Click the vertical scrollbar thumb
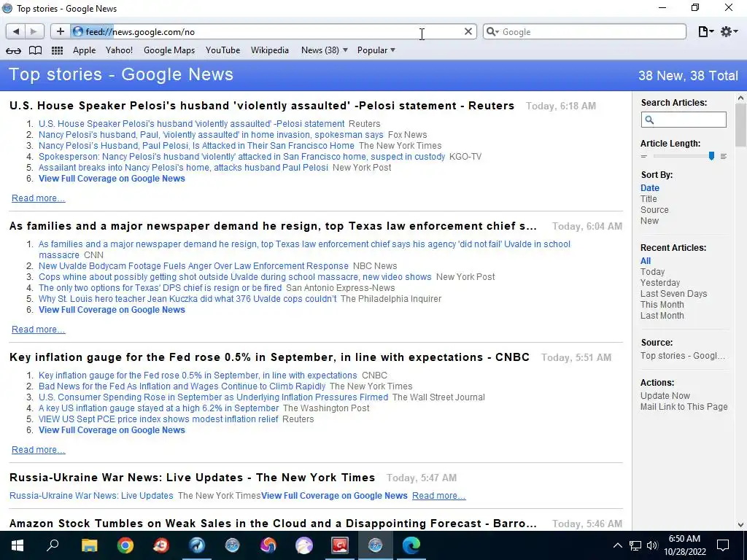This screenshot has height=560, width=747. coord(740,125)
